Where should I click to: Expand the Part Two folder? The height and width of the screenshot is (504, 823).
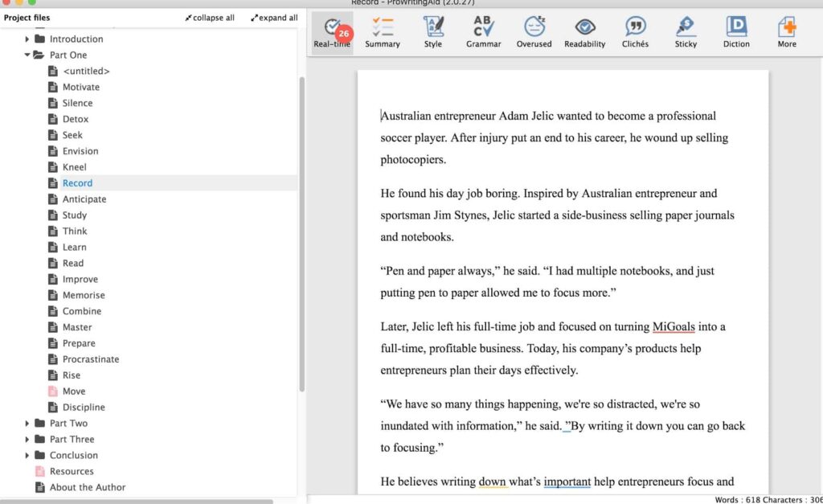[27, 424]
